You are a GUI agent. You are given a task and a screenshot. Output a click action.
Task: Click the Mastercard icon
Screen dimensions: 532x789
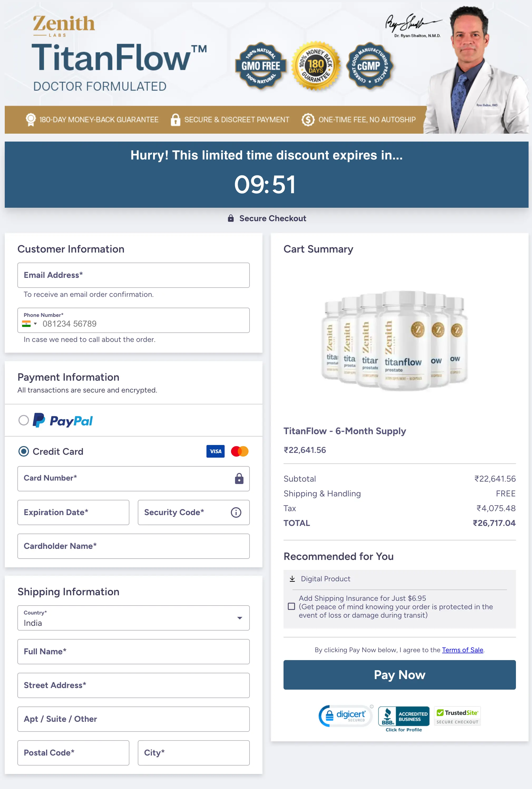[240, 451]
